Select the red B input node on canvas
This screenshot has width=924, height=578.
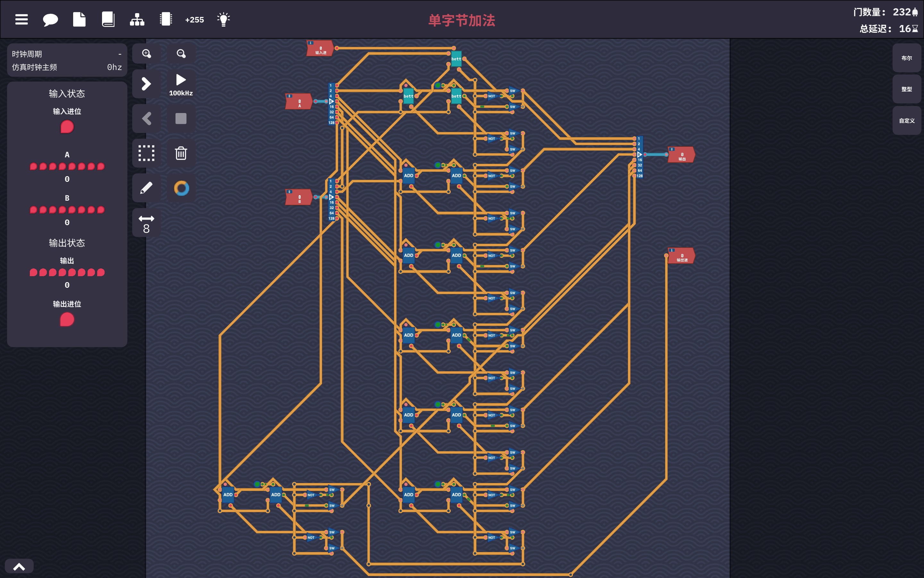pyautogui.click(x=299, y=197)
